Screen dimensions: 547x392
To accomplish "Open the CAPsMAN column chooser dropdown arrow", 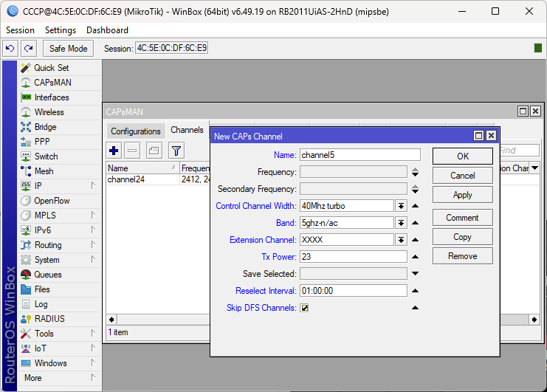I will (534, 168).
